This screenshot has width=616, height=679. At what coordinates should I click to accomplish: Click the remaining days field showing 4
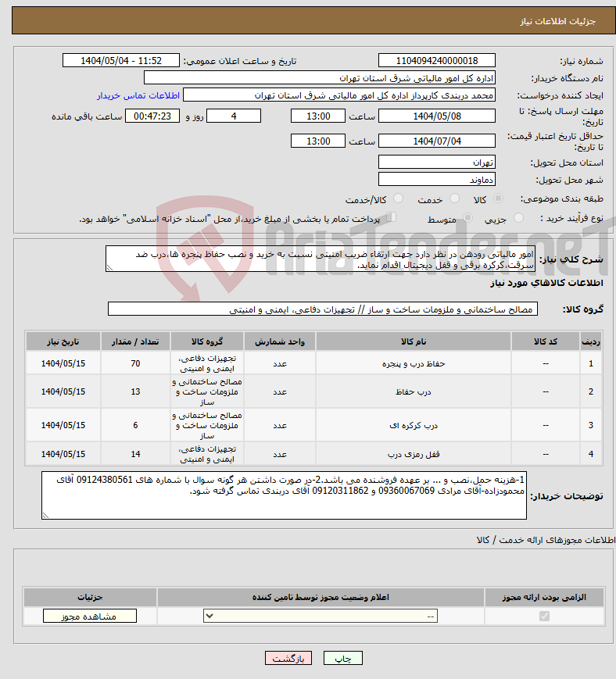(x=234, y=116)
